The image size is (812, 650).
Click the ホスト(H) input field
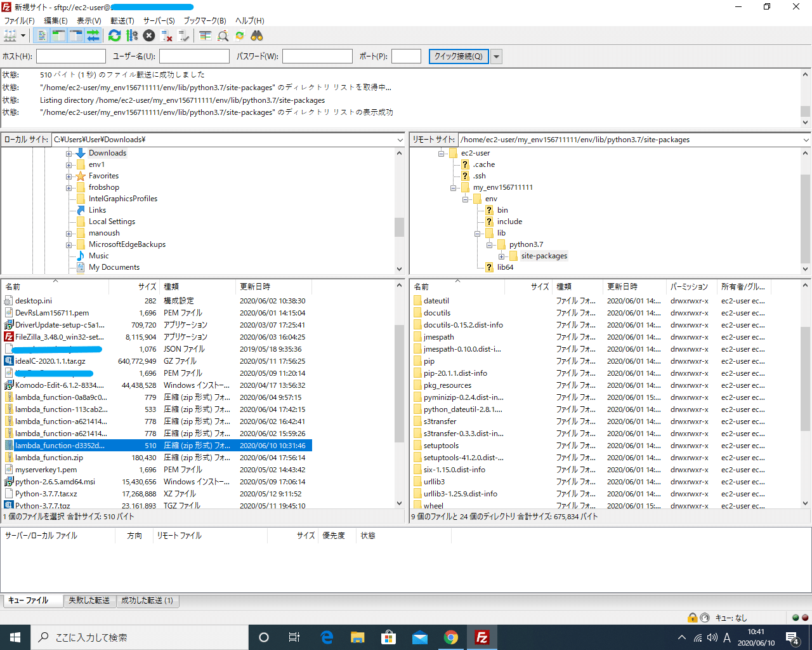tap(71, 56)
